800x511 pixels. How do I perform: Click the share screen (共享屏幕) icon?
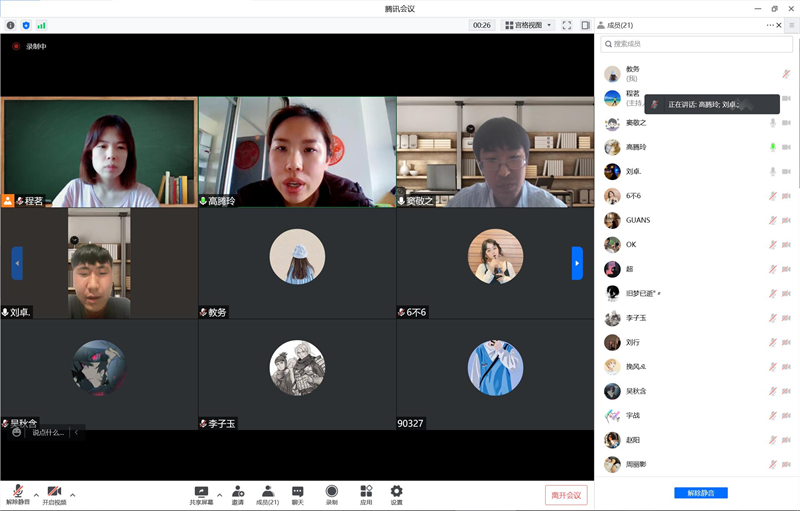[x=202, y=491]
